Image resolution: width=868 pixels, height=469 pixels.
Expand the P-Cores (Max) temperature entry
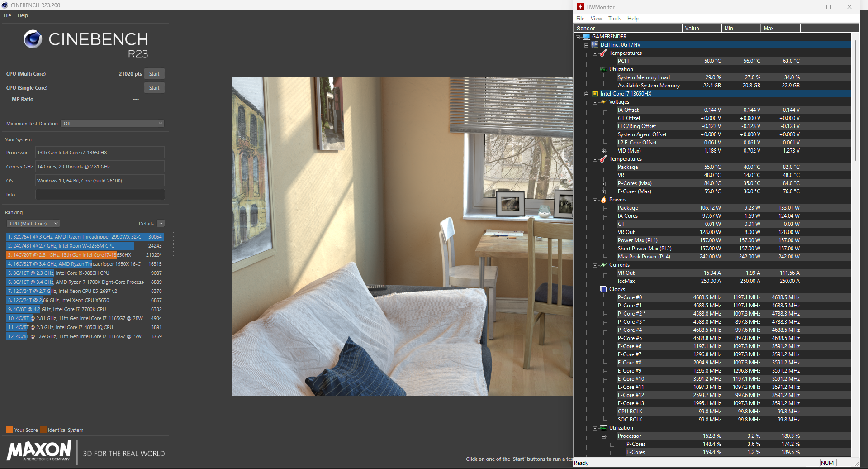click(604, 184)
